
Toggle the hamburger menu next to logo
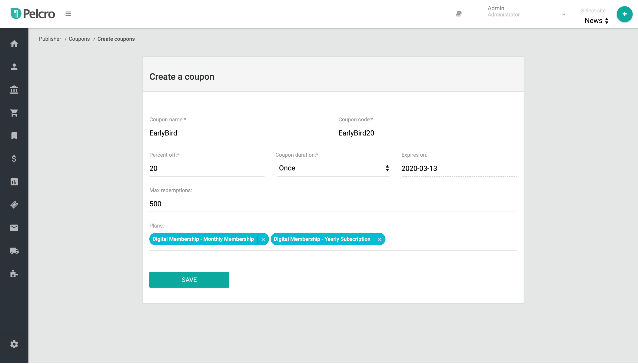coord(68,14)
